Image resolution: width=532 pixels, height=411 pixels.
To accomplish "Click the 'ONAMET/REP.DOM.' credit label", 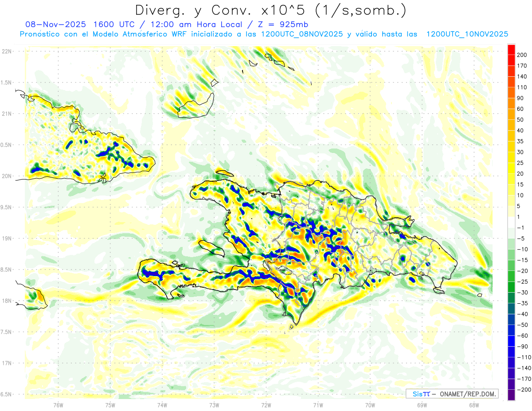I will pos(467,394).
